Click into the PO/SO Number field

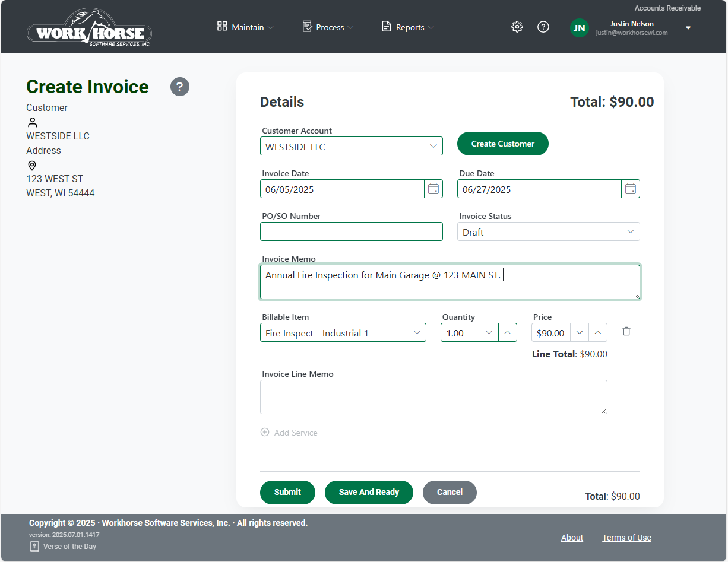click(x=351, y=232)
